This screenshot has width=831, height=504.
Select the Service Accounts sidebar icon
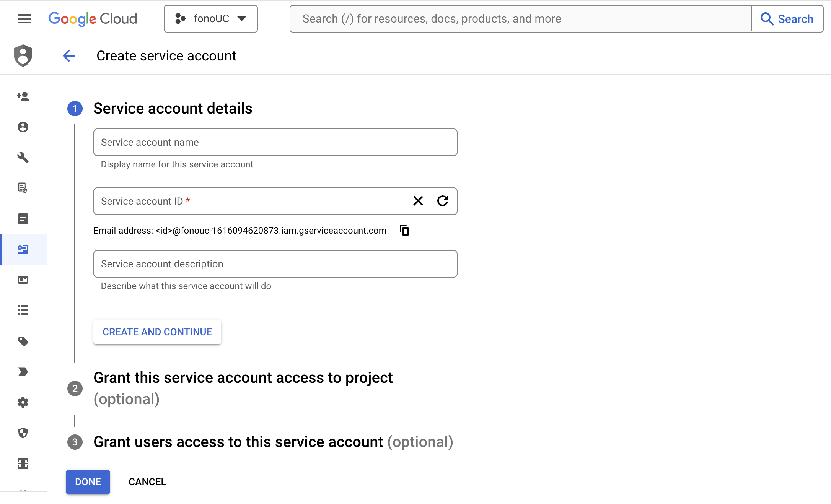coord(23,249)
